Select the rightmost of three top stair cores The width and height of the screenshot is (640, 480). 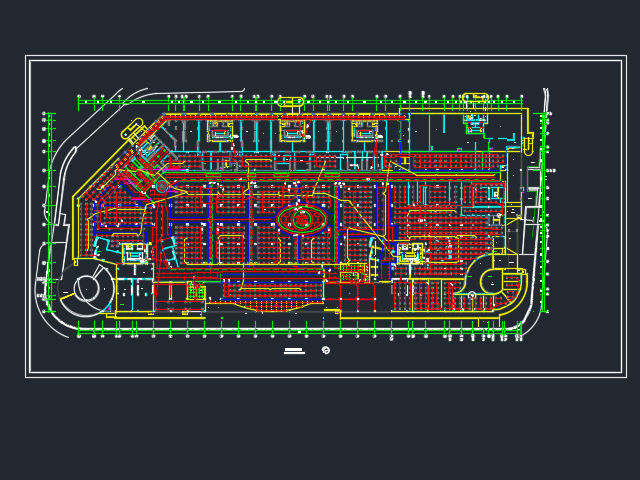click(364, 131)
